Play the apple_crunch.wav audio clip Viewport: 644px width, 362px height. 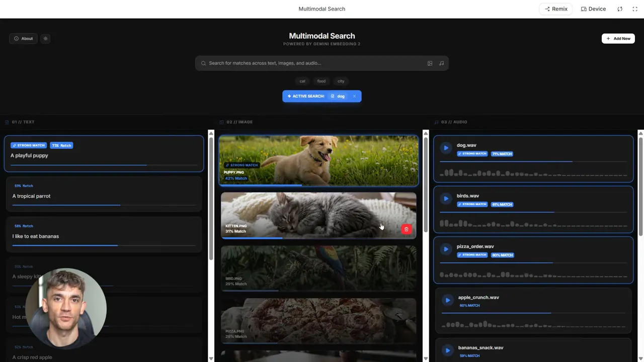[x=447, y=300]
